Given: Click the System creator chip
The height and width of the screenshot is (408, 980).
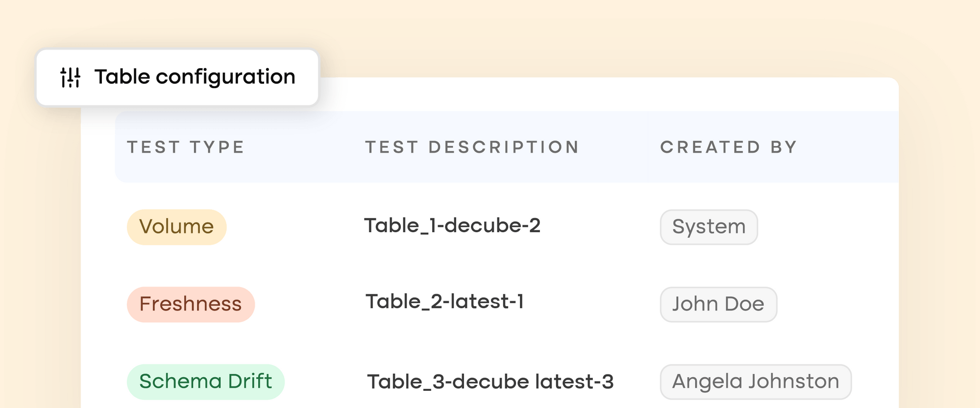Looking at the screenshot, I should [709, 227].
